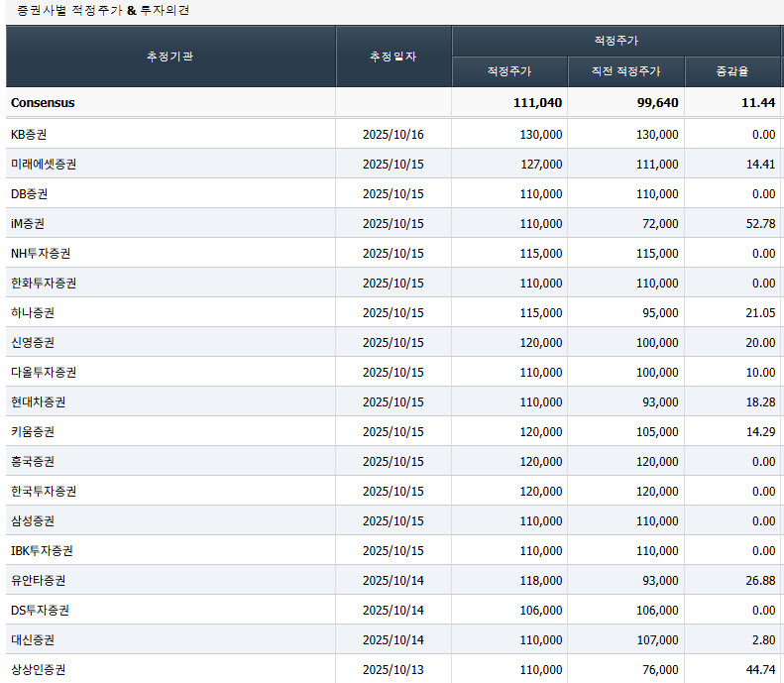
Task: Select the DS투자증권 row name
Action: pos(40,611)
